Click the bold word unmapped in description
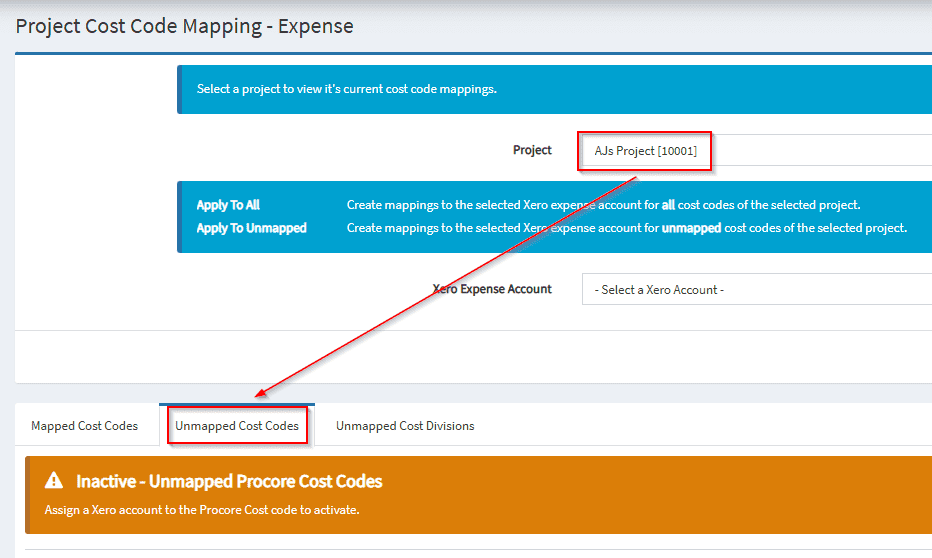The width and height of the screenshot is (932, 558). 691,228
